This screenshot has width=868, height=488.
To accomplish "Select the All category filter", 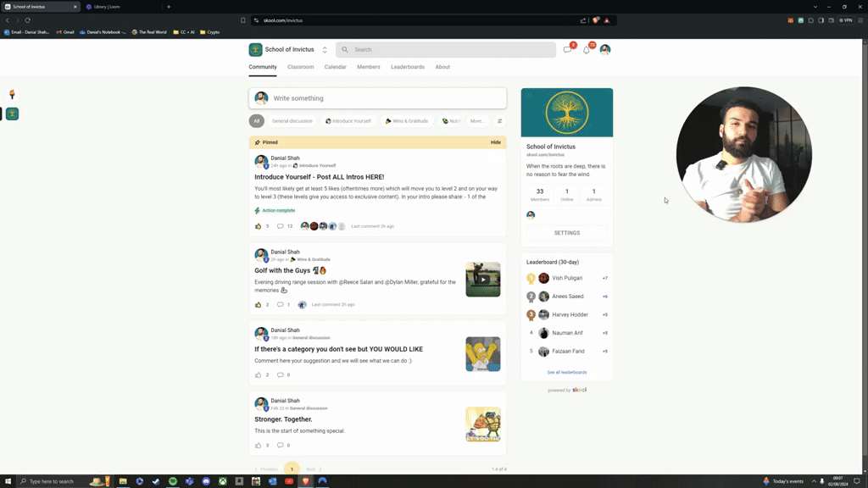I will coord(256,121).
